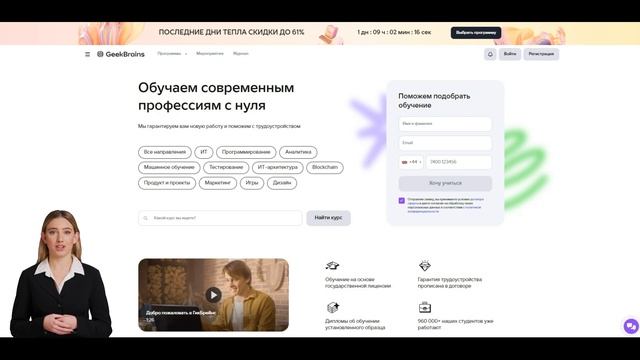Viewport: 640px width, 360px height.
Task: Open the +44 country code selector
Action: coord(411,162)
